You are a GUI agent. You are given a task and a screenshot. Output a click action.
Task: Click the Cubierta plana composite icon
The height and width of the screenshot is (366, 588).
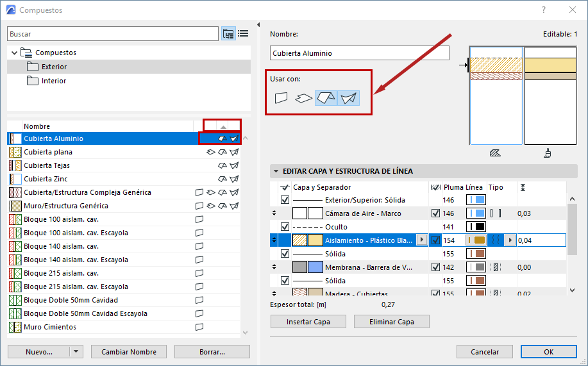point(15,152)
